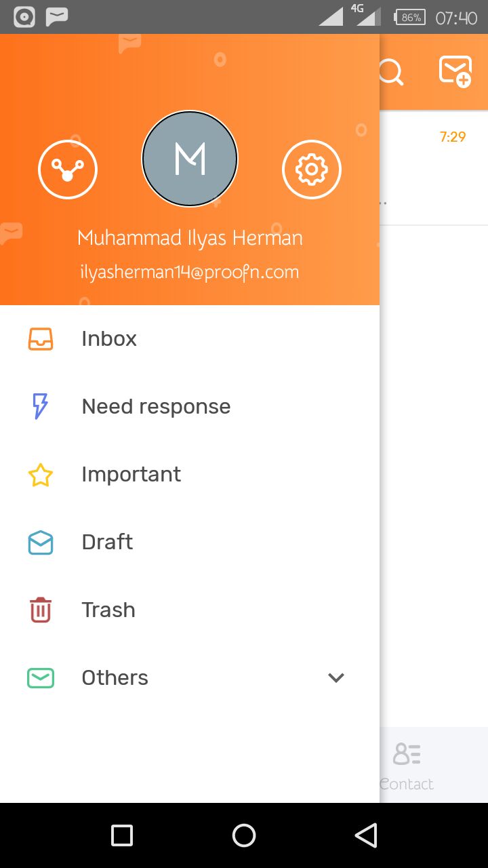
Task: Tap the ilyasherman14@proofn.com email address
Action: [x=190, y=272]
